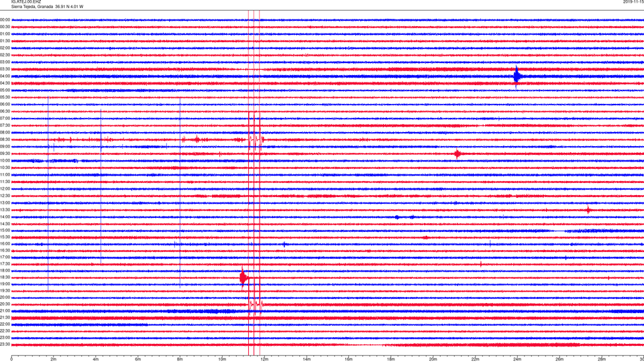Viewport: 644px width, 362px height.
Task: Select the 13:30 trace time label
Action: click(x=5, y=210)
